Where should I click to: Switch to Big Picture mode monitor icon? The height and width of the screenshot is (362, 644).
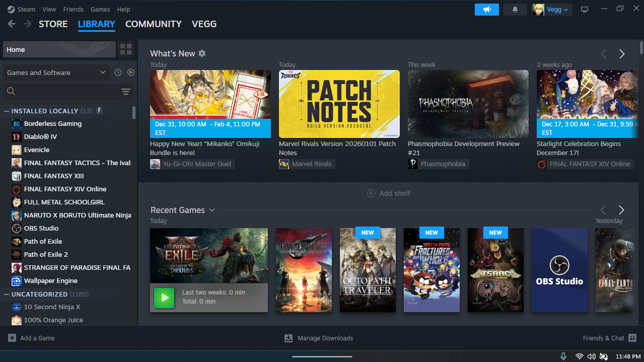pos(584,10)
